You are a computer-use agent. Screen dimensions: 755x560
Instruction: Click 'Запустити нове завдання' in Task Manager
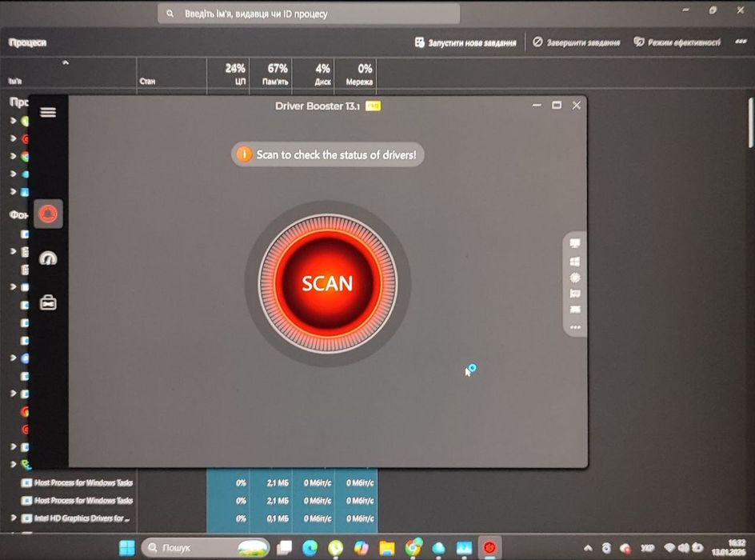point(465,43)
